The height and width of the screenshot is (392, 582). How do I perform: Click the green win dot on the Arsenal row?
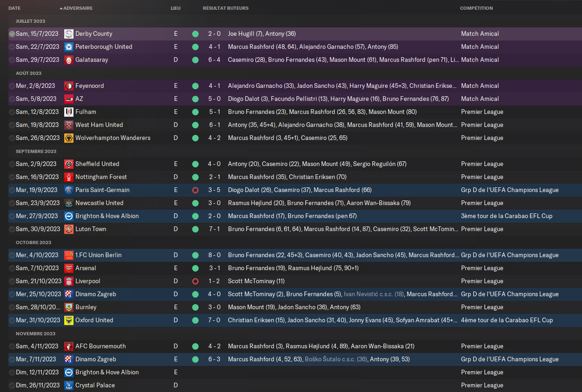point(195,268)
